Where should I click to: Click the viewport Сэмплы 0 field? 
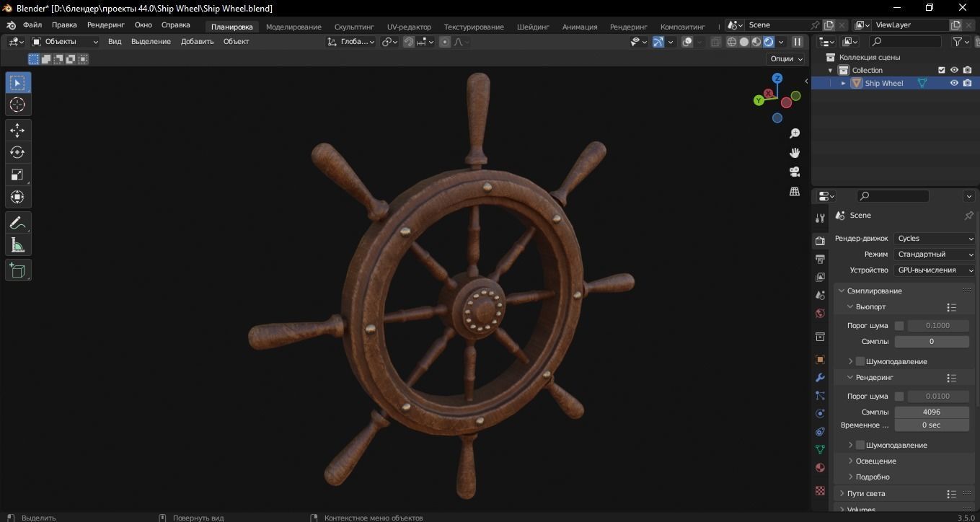(932, 341)
